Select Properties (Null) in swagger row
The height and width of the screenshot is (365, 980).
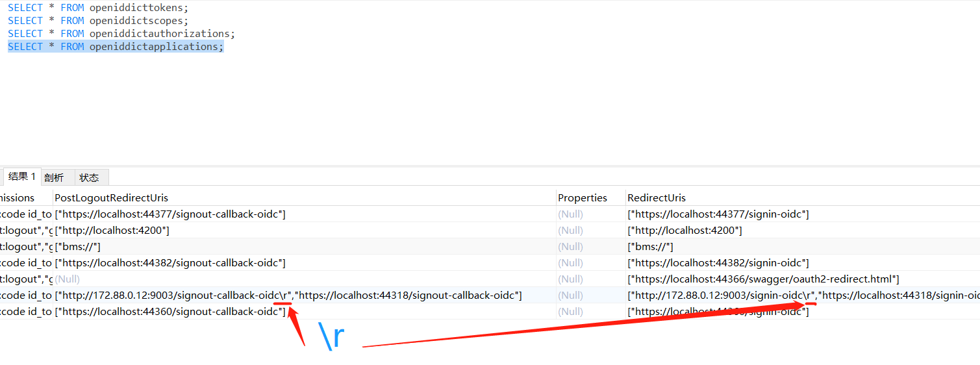[x=590, y=279]
